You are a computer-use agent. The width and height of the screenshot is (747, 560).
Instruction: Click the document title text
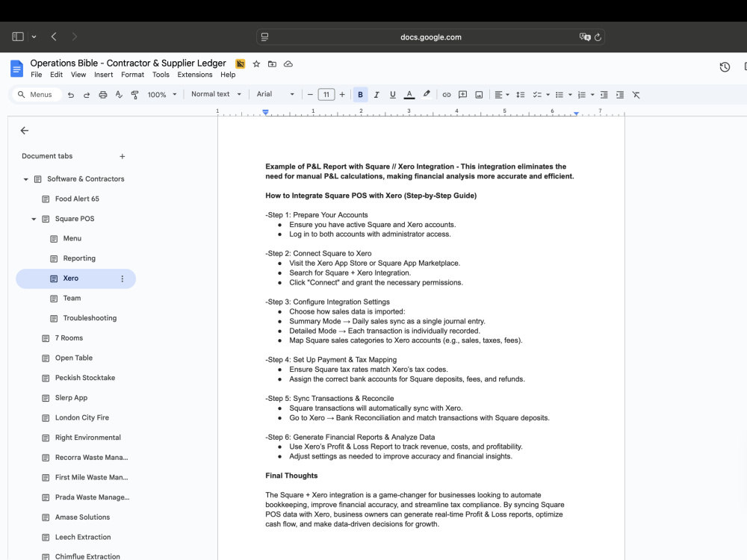click(x=128, y=63)
